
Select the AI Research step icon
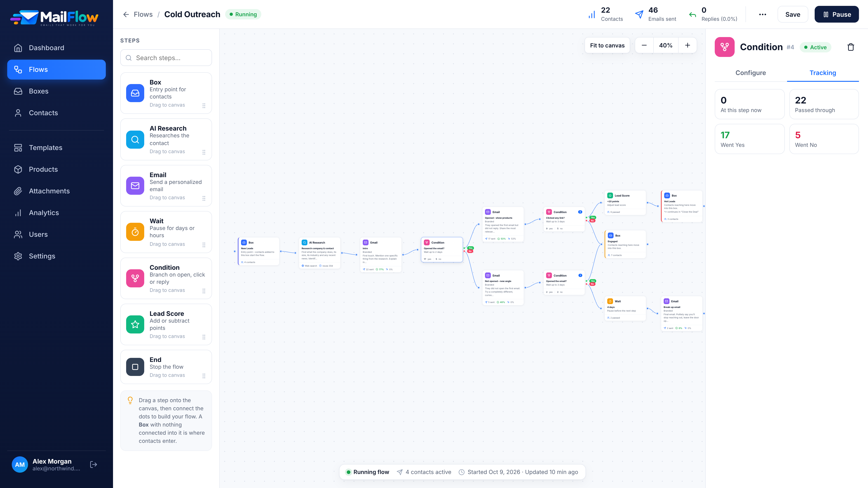pos(135,139)
